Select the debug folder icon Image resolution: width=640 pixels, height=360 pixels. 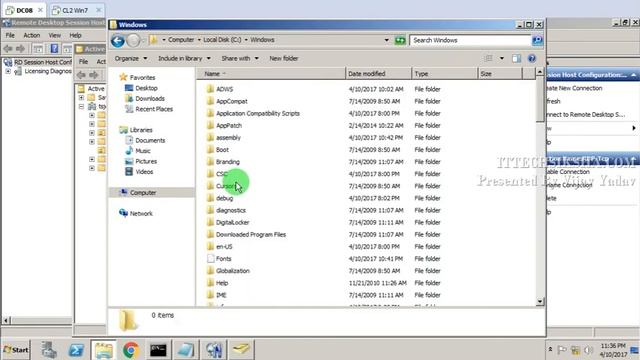coord(211,198)
